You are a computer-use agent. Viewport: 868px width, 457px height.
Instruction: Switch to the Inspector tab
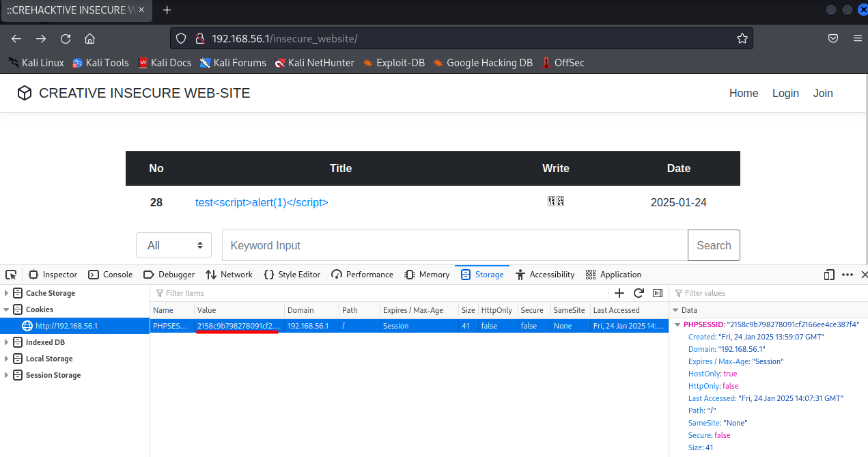pyautogui.click(x=53, y=275)
